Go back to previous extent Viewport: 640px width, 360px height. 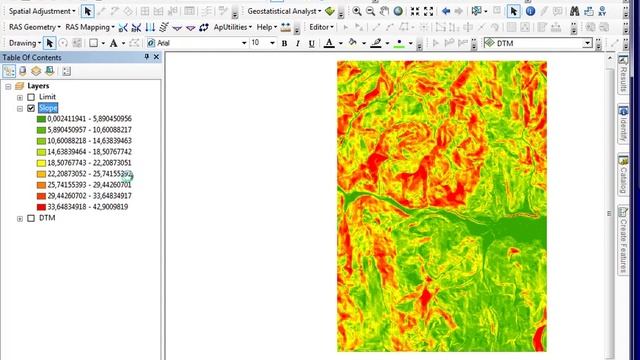446,11
